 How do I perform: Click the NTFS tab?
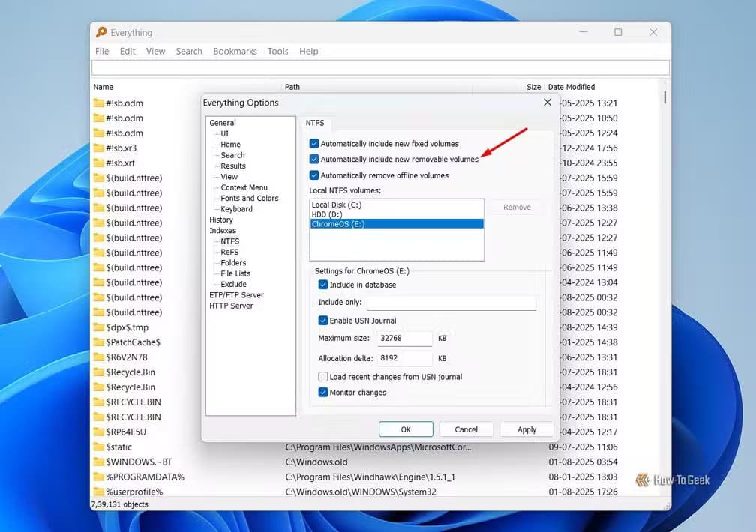point(316,123)
